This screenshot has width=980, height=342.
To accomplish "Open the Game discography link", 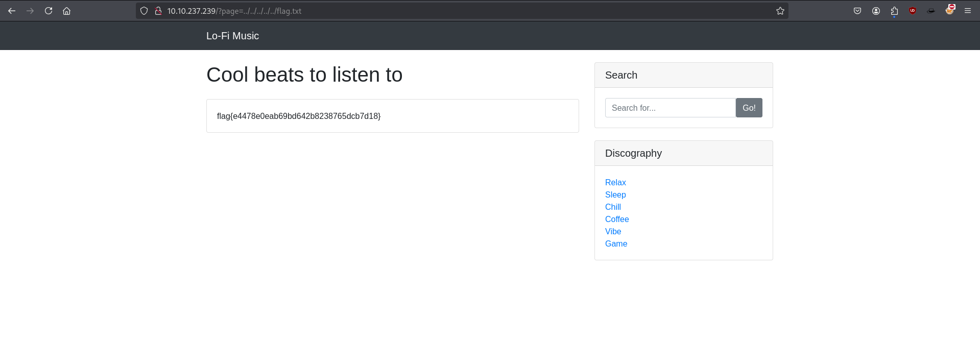I will click(616, 243).
